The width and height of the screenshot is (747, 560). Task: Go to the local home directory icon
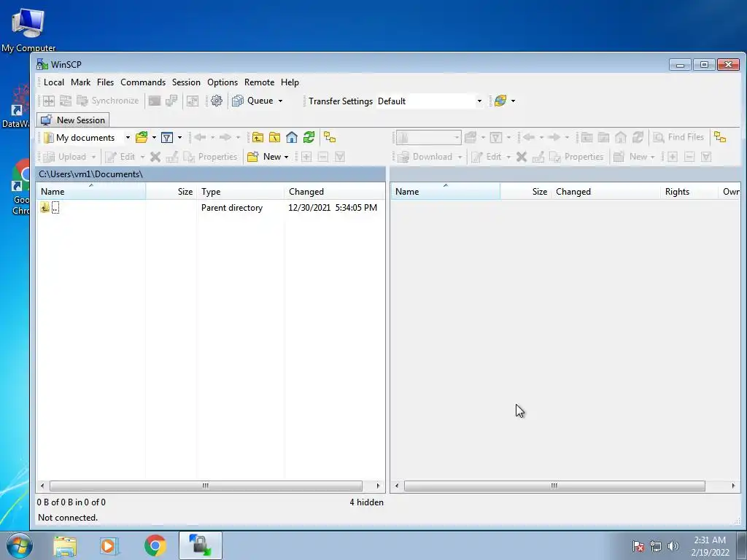(x=292, y=138)
